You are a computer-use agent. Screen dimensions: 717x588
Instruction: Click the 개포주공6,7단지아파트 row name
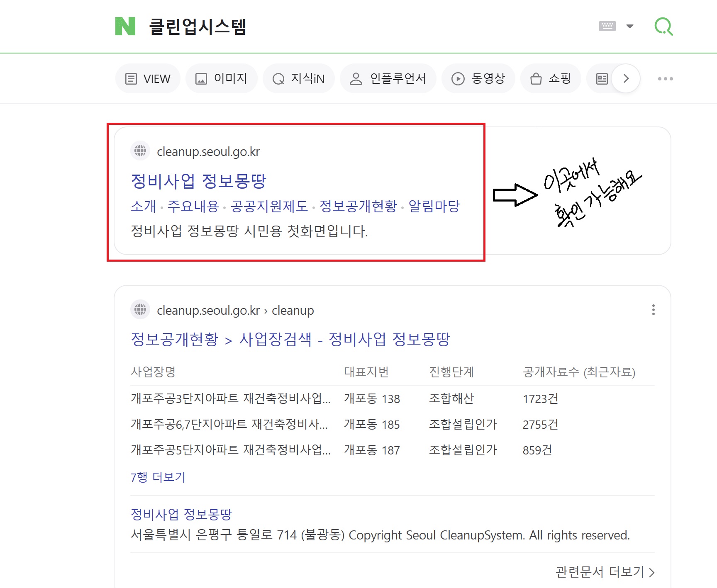point(229,424)
